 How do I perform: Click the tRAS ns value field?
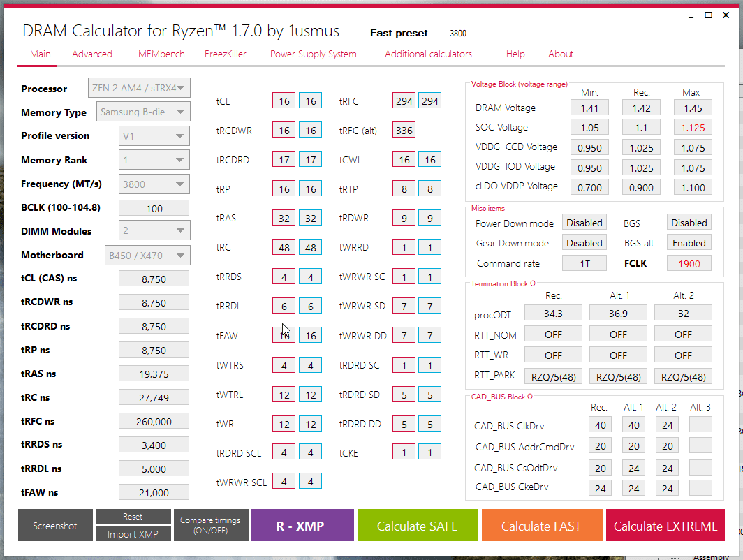coord(154,374)
